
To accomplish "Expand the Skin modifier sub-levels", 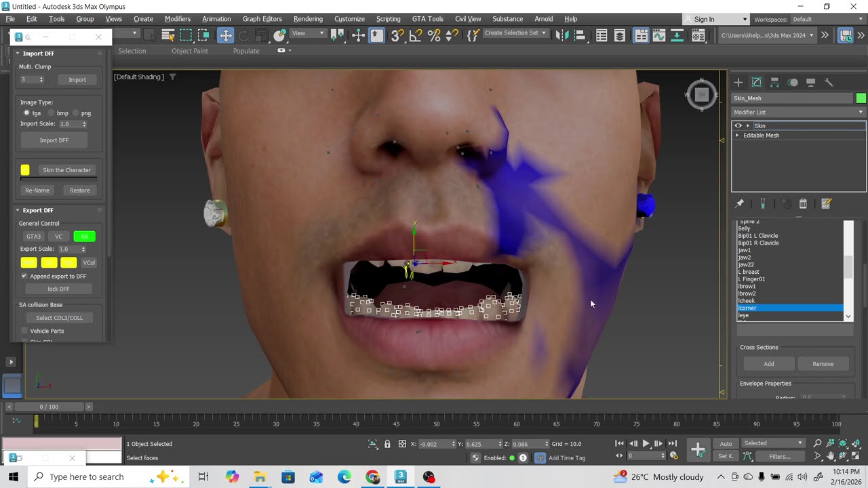I will click(x=748, y=125).
